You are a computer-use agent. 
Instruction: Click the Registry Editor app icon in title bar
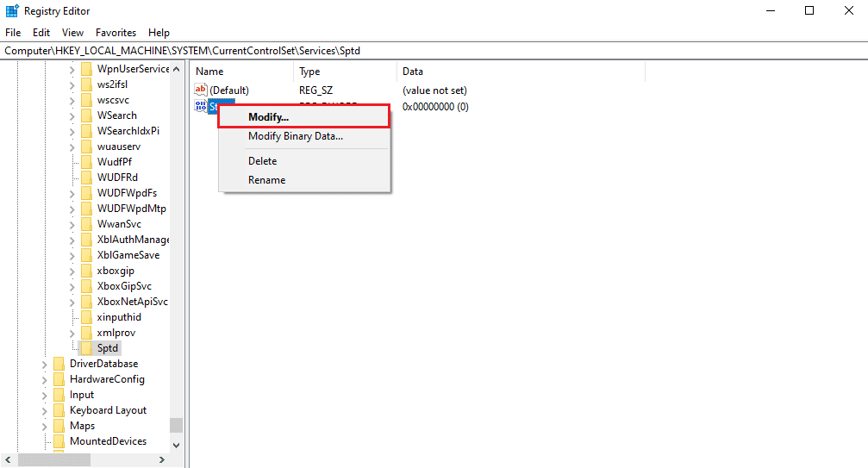(11, 11)
